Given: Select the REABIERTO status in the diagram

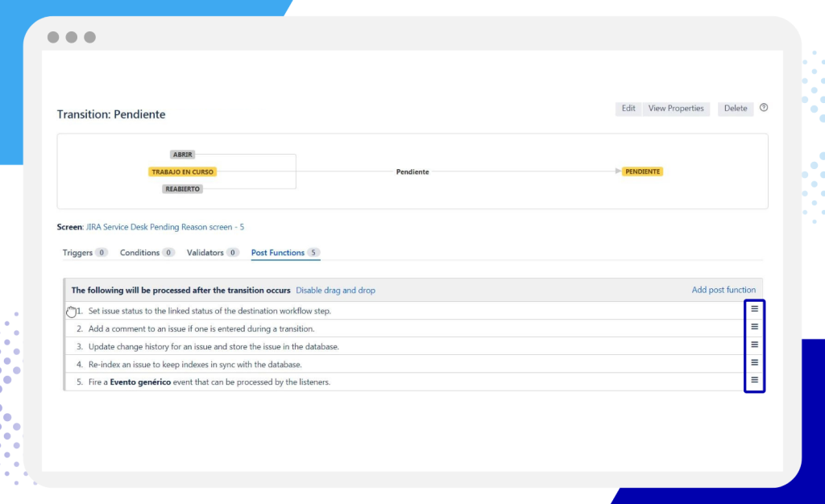Looking at the screenshot, I should [183, 189].
